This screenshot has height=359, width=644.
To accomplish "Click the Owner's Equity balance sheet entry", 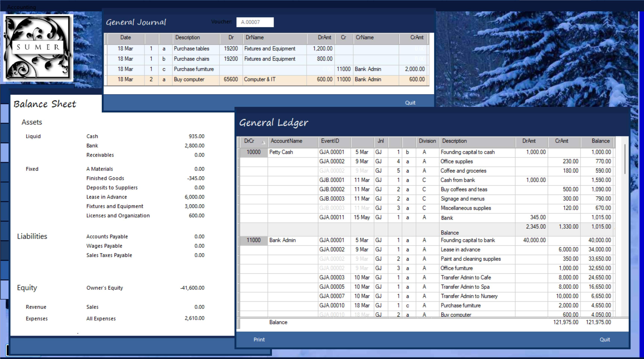I will pyautogui.click(x=105, y=288).
